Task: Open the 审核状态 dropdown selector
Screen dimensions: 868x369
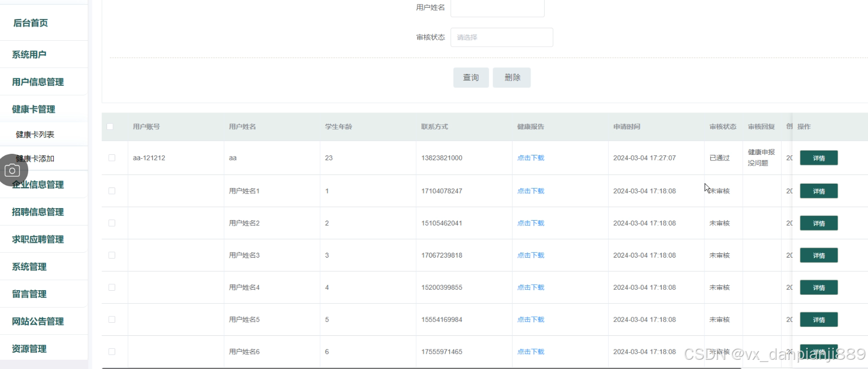Action: (502, 37)
